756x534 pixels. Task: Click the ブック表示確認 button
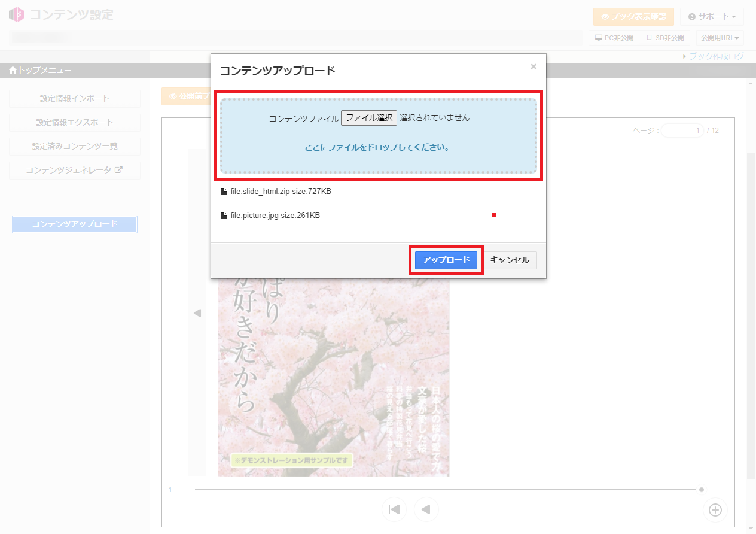[x=633, y=17]
